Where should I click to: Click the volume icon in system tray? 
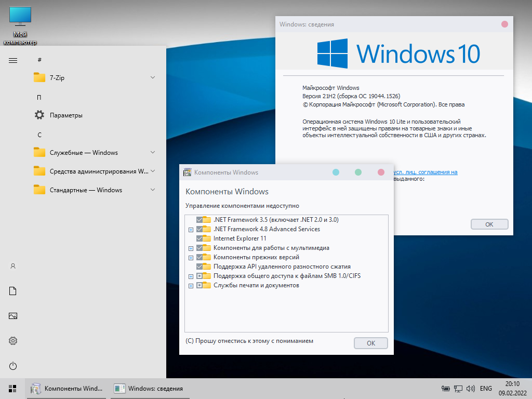click(x=471, y=389)
